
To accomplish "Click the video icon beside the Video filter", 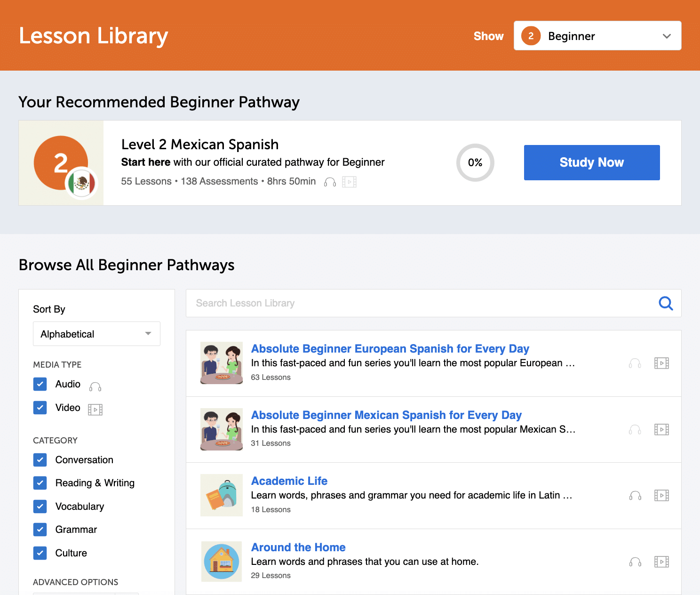I will pos(95,409).
